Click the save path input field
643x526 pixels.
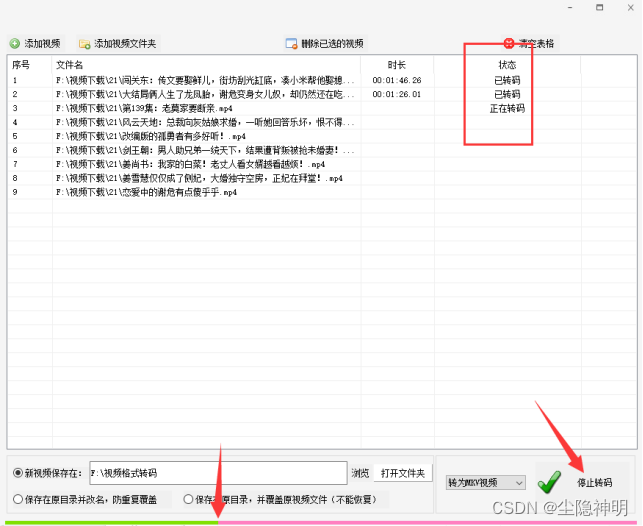click(218, 473)
